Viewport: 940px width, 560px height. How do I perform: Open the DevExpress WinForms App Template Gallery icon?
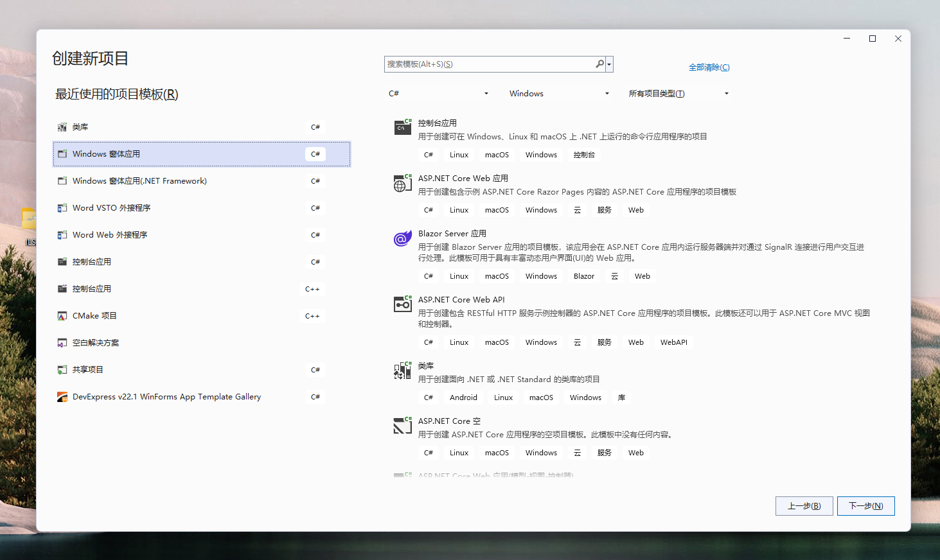62,396
